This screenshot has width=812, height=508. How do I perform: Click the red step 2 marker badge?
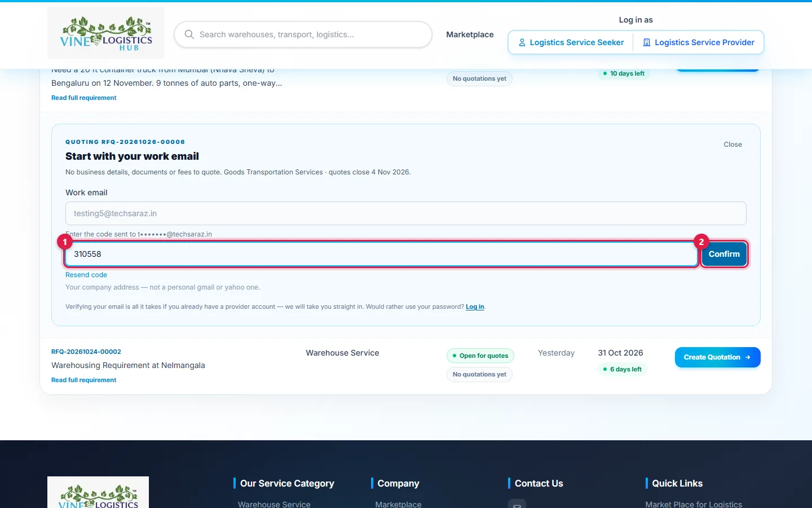[701, 242]
